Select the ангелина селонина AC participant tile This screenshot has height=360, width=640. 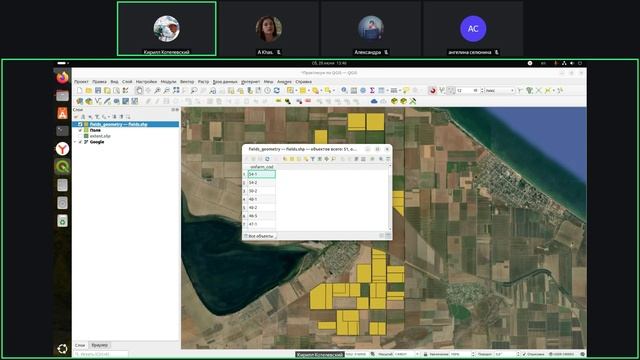pyautogui.click(x=473, y=29)
